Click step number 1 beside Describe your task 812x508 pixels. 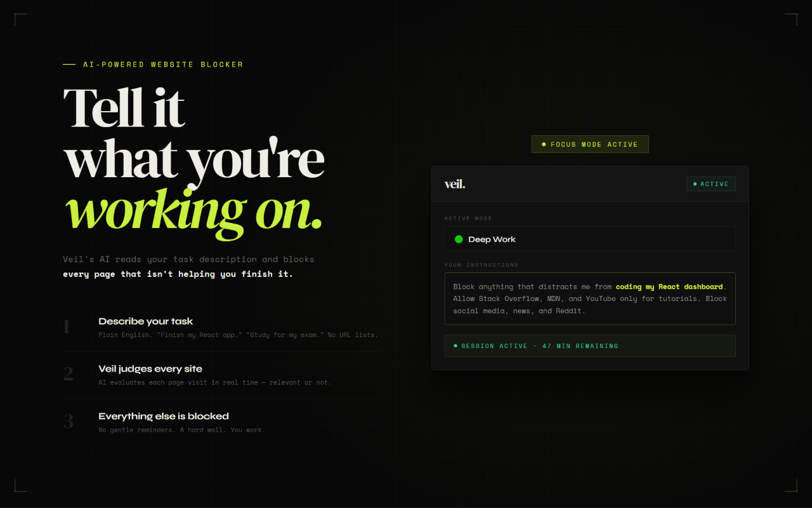[67, 327]
